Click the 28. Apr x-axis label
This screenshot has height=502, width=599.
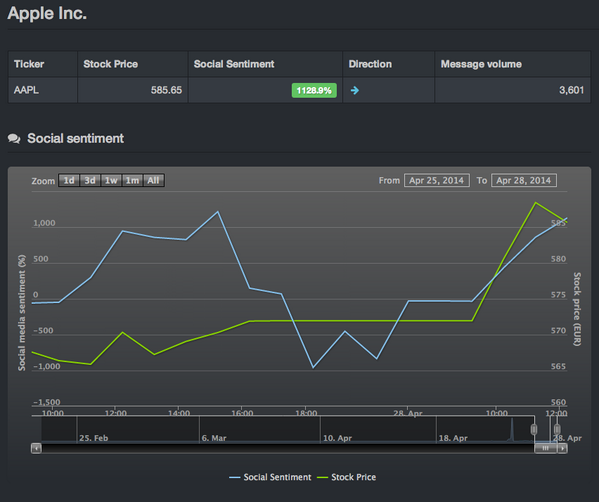(x=408, y=413)
